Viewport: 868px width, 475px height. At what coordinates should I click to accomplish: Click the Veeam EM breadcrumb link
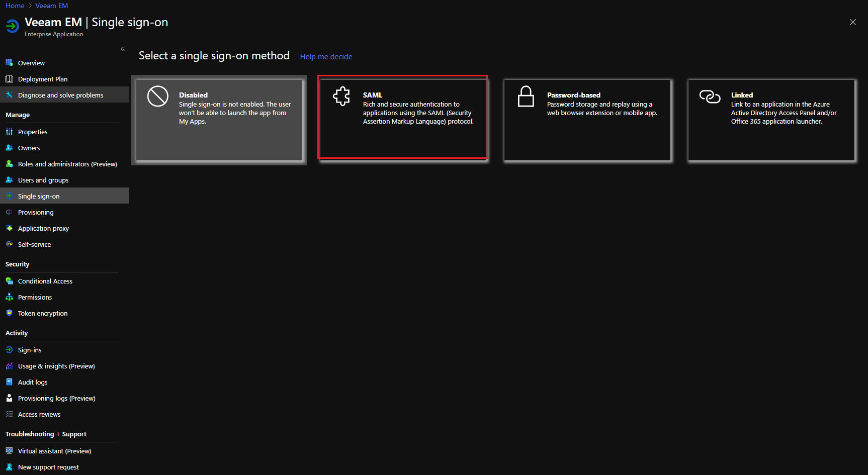point(51,6)
